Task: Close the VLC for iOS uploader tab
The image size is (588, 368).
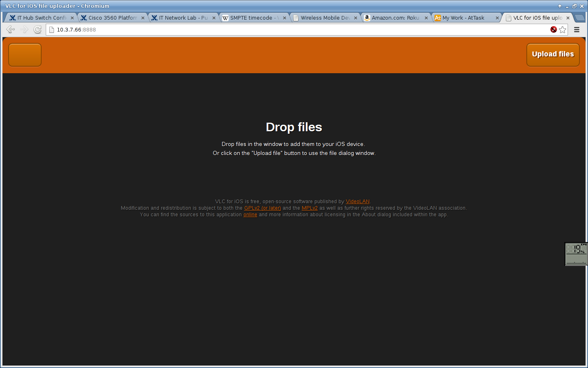Action: [x=568, y=18]
